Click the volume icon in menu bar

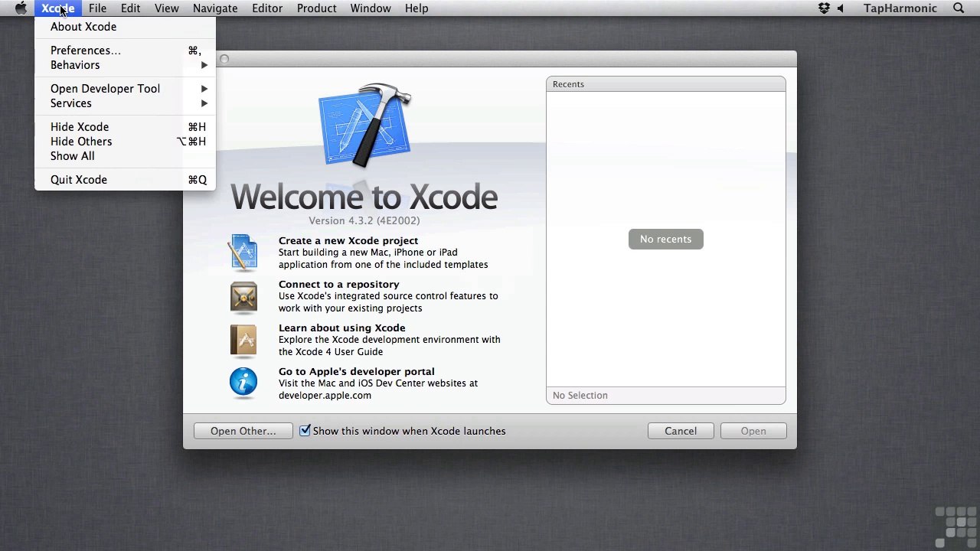[841, 8]
